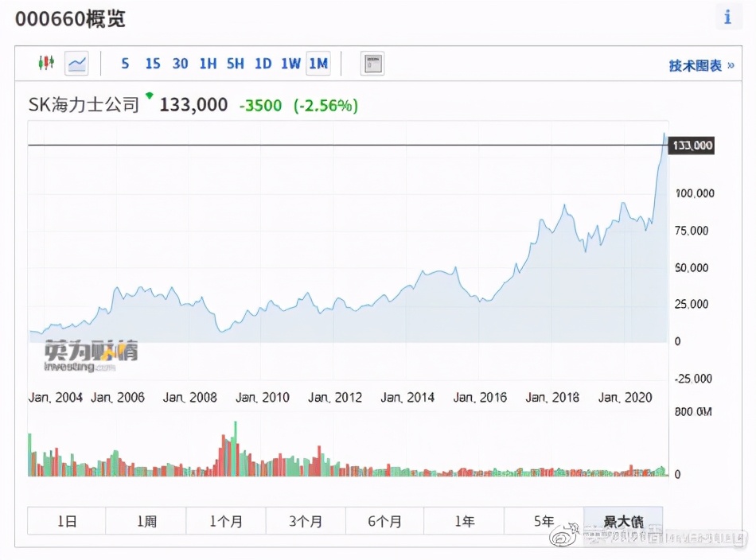Switch to the 1个月 range tab
756x560 pixels.
[x=226, y=522]
